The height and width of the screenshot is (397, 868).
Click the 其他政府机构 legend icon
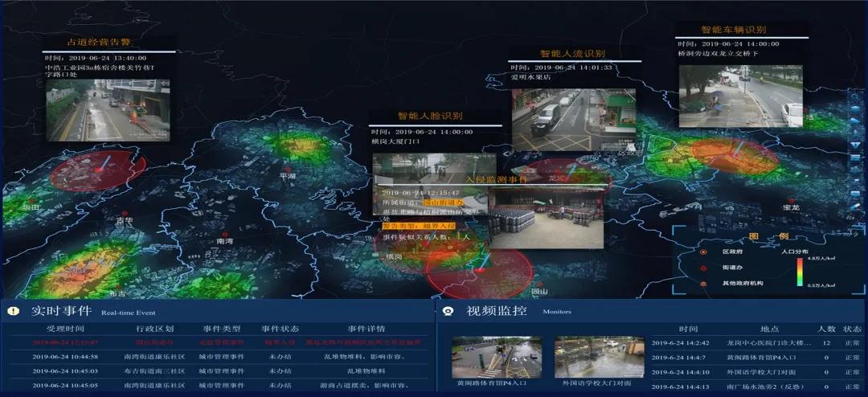pos(703,284)
